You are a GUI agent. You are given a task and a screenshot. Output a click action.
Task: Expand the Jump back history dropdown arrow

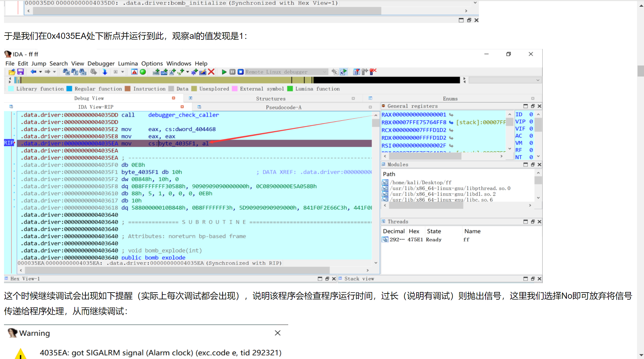pos(40,72)
